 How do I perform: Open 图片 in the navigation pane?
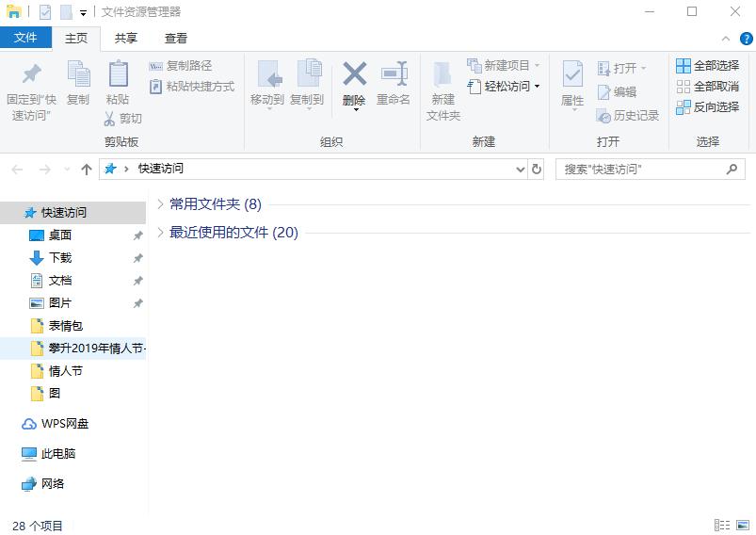(72, 303)
